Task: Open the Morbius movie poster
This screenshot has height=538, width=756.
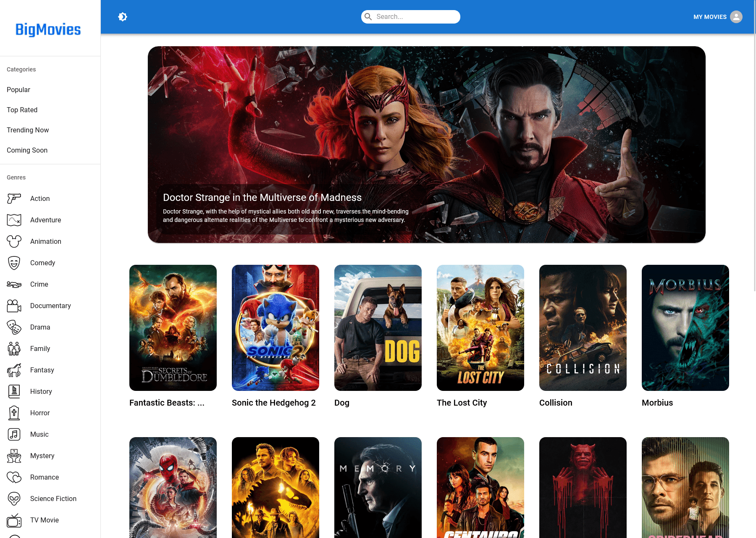Action: coord(685,328)
